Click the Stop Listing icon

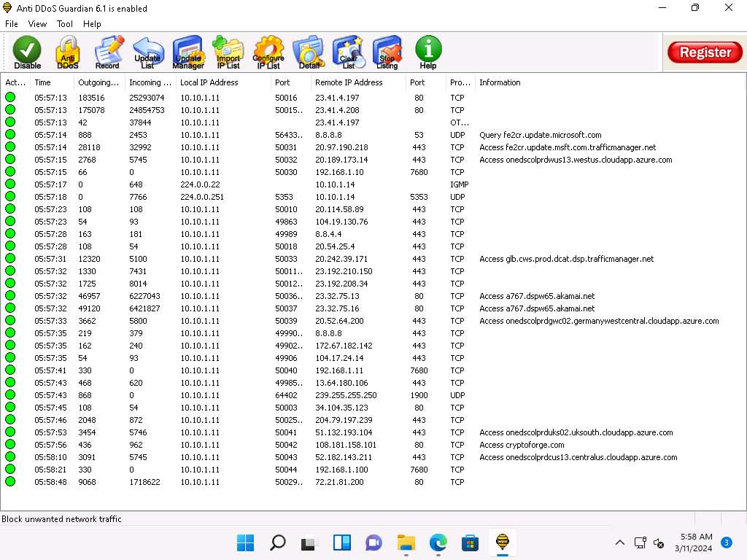point(387,52)
